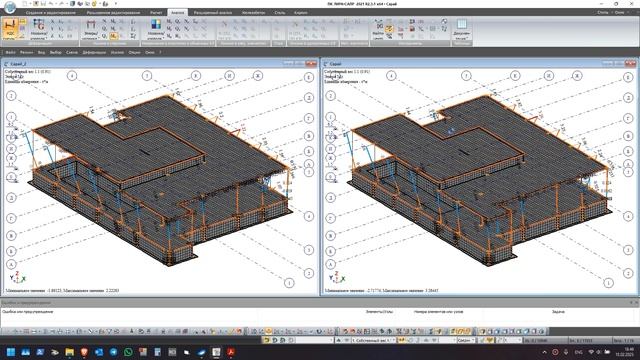The width and height of the screenshot is (640, 360).
Task: Open the Файл menu
Action: [x=11, y=52]
